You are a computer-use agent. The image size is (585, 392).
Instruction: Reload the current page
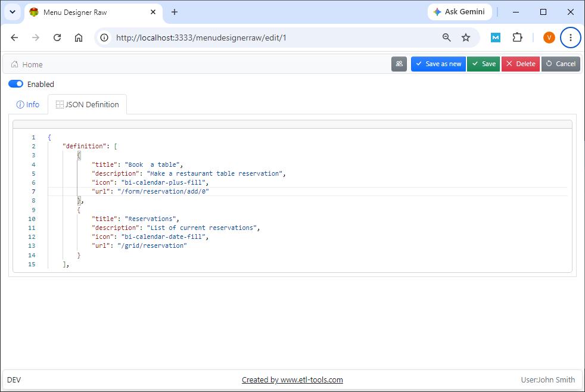57,38
